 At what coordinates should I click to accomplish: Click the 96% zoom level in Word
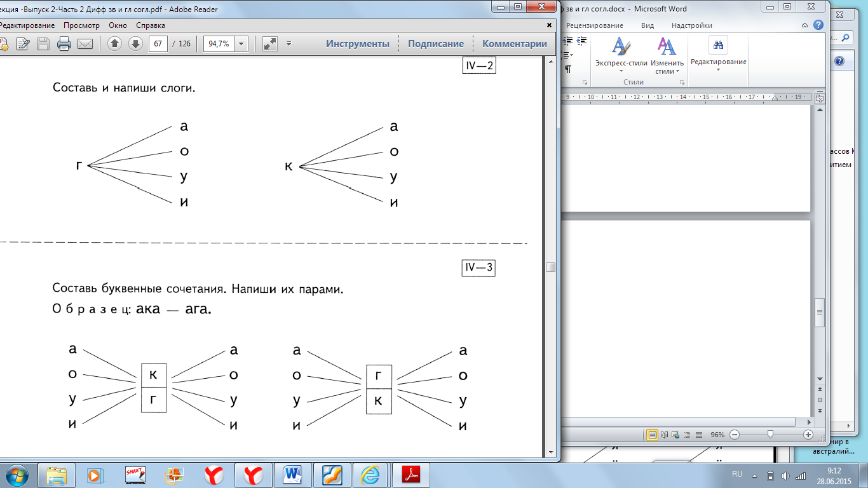[717, 435]
